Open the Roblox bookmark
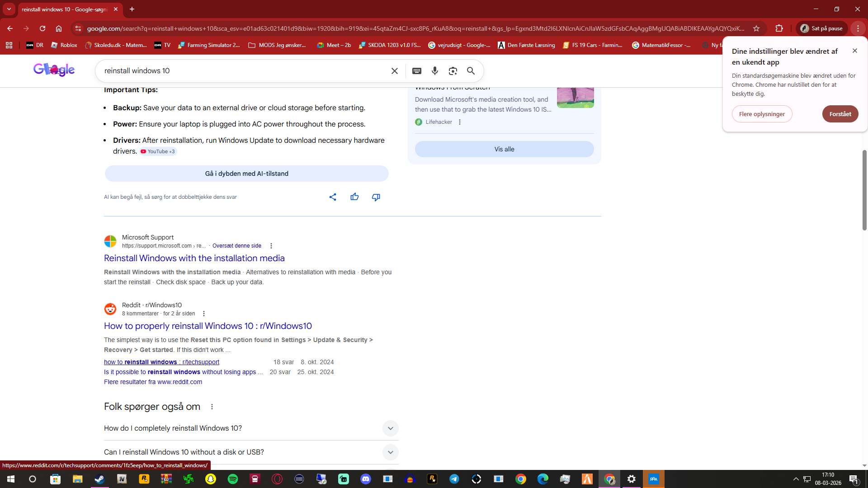 point(64,45)
